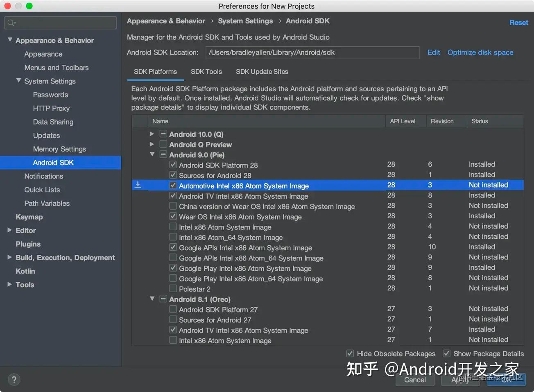
Task: Select Memory Settings in the sidebar
Action: click(59, 149)
